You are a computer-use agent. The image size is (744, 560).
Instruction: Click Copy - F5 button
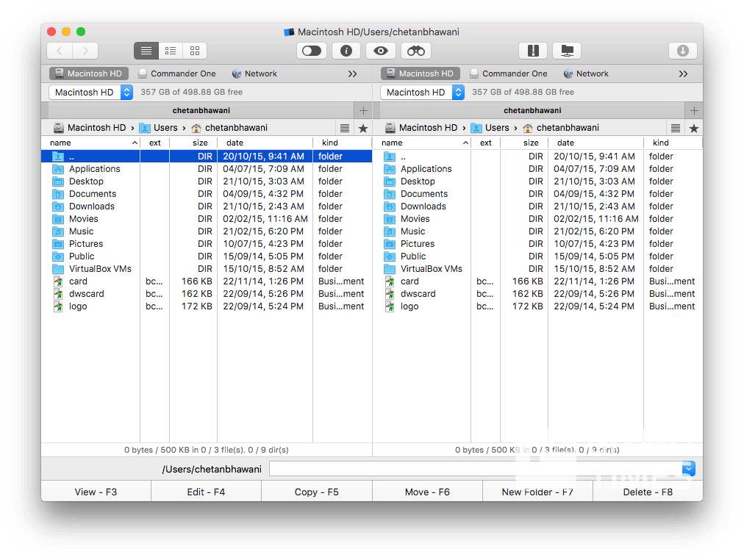(316, 492)
